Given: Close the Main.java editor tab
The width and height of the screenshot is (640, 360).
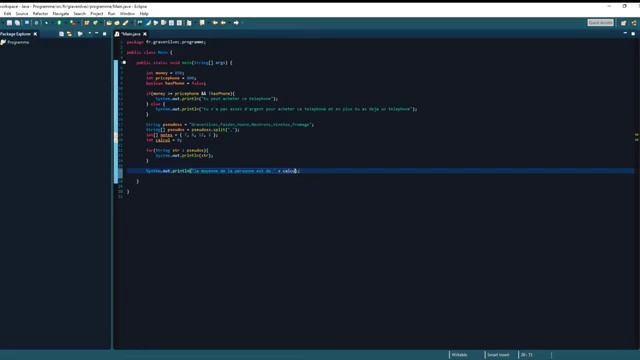Looking at the screenshot, I should (144, 34).
